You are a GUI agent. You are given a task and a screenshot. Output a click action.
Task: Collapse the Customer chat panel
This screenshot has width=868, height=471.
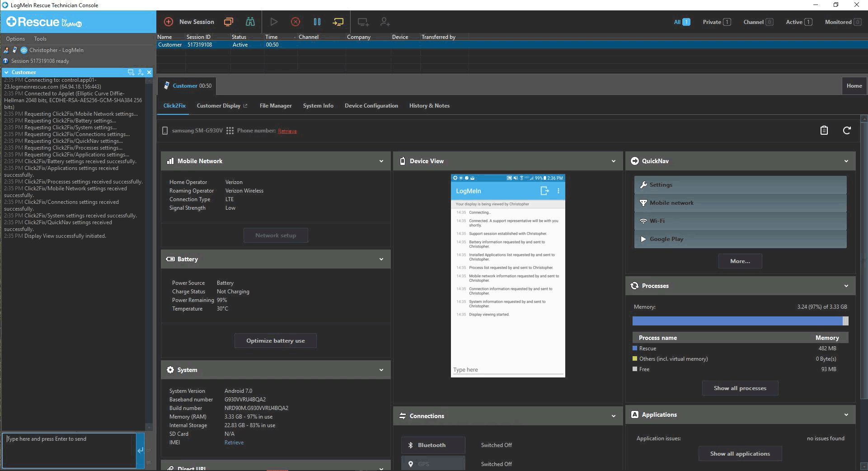[x=6, y=72]
